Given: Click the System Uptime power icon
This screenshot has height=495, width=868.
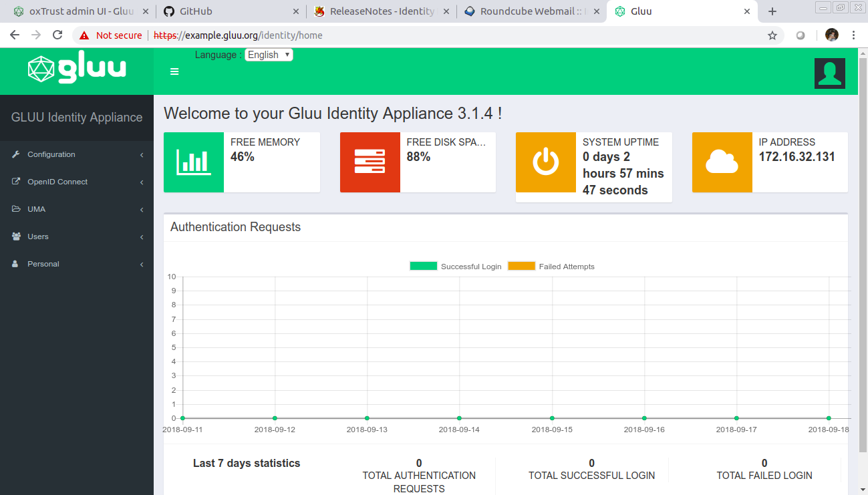Looking at the screenshot, I should 546,162.
